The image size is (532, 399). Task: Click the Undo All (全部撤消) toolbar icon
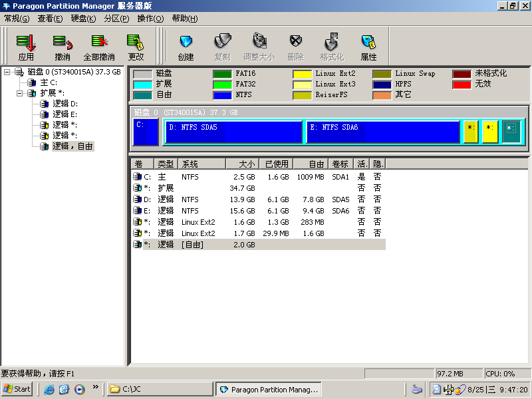click(99, 42)
